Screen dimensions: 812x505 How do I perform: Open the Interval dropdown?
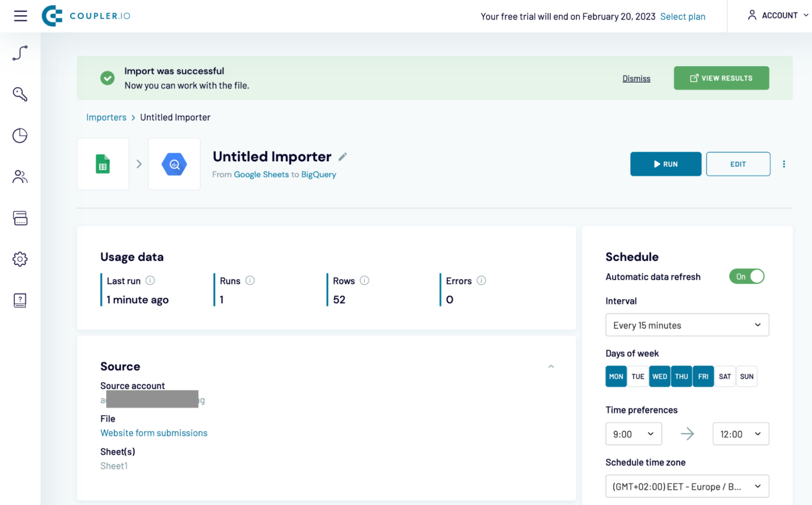(687, 325)
